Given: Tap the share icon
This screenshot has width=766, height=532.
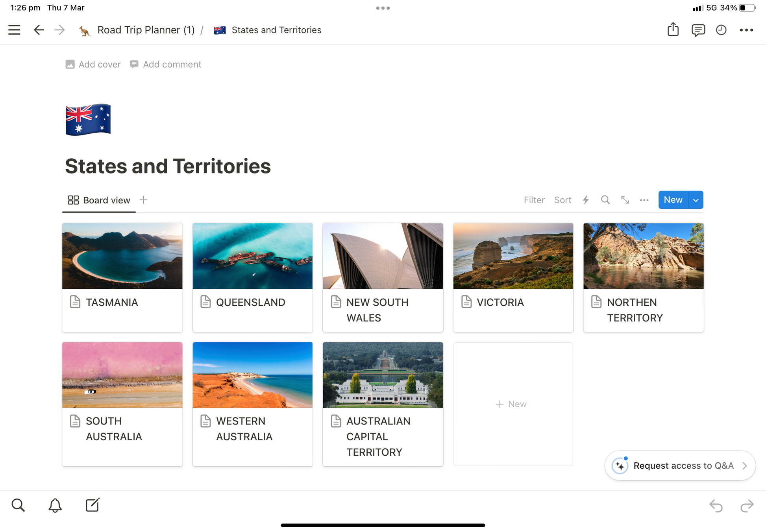Looking at the screenshot, I should [x=673, y=30].
